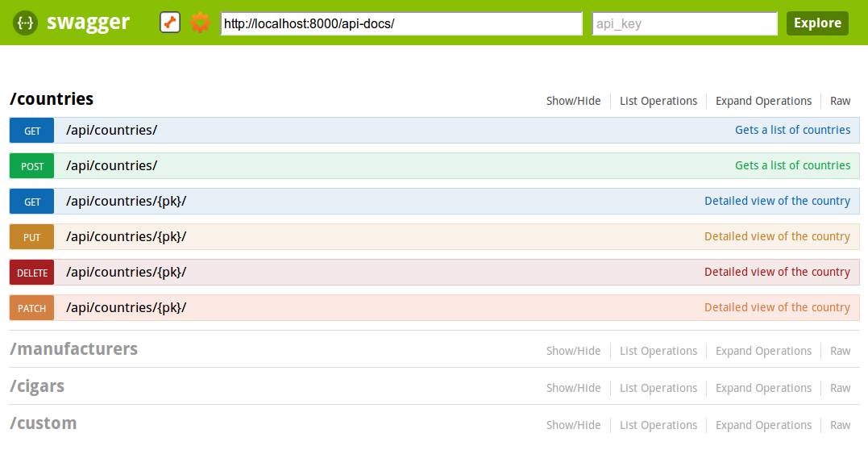The width and height of the screenshot is (868, 450).
Task: Expand the /manufacturers resource heading
Action: tap(73, 349)
